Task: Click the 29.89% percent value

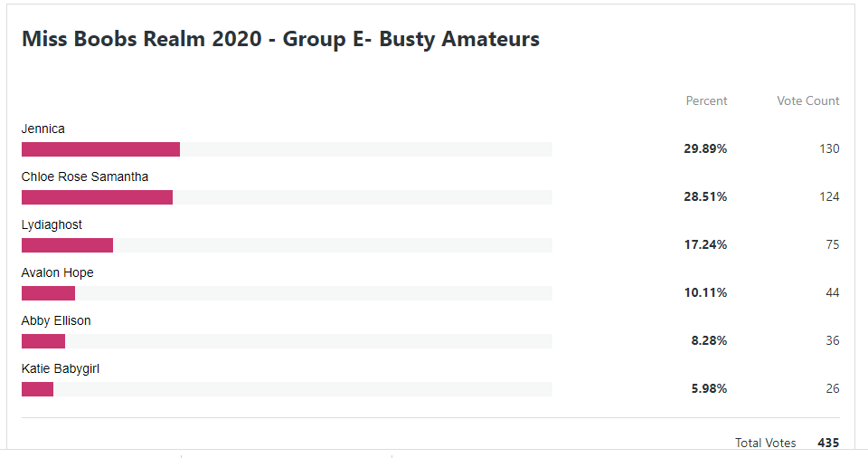Action: [x=705, y=148]
